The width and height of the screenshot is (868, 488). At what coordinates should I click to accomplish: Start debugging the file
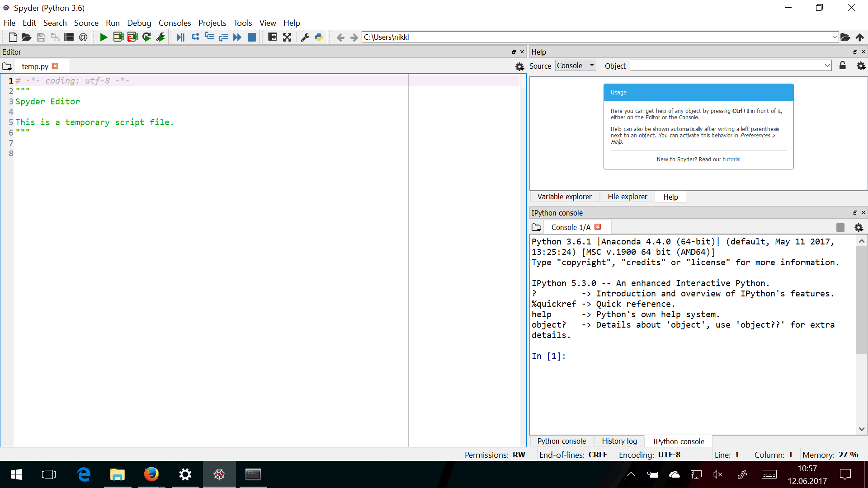point(180,37)
